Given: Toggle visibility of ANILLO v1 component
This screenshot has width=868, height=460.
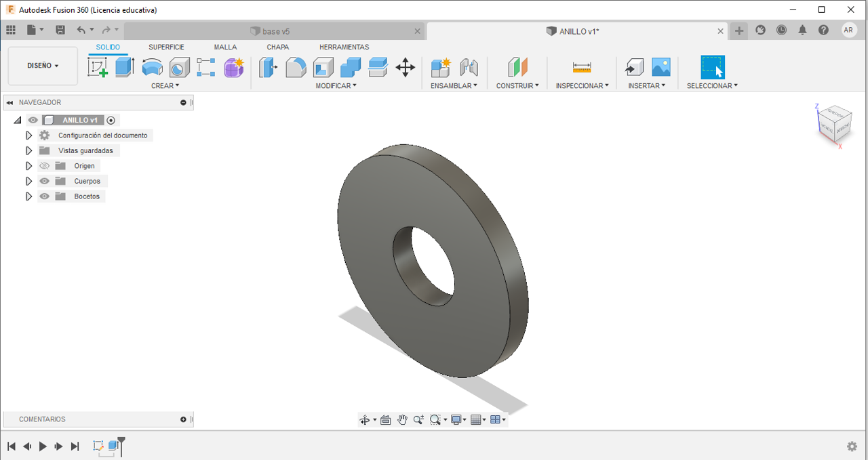Looking at the screenshot, I should [x=33, y=120].
